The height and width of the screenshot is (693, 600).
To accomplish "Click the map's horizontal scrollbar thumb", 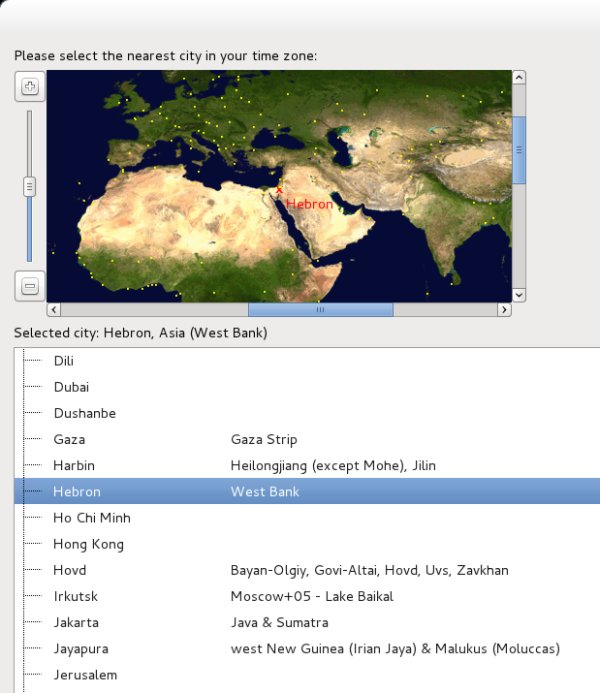I will click(x=320, y=310).
